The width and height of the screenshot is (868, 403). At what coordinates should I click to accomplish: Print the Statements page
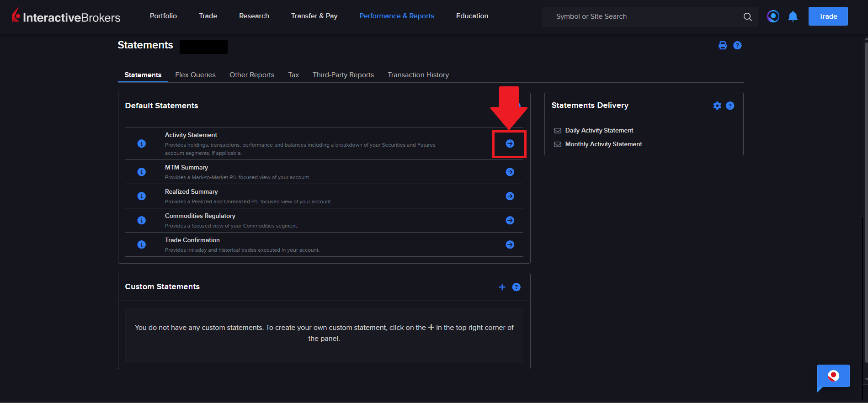[x=723, y=45]
